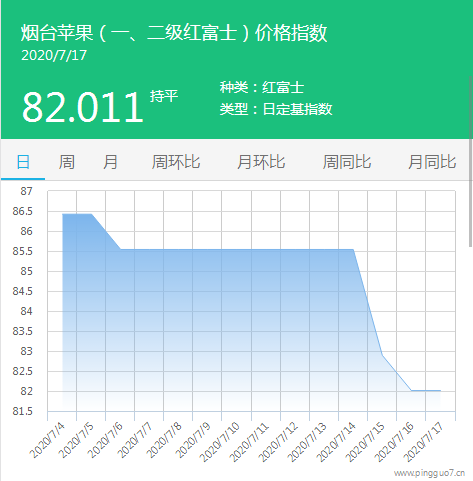Viewport: 473px width, 481px height.
Task: Open the 周同比 tab
Action: pos(347,162)
